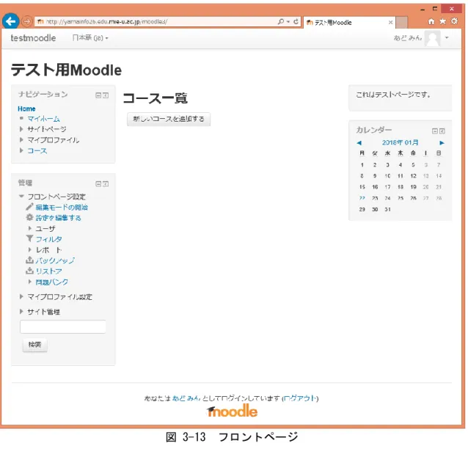Click the browser back arrow button

pos(11,21)
